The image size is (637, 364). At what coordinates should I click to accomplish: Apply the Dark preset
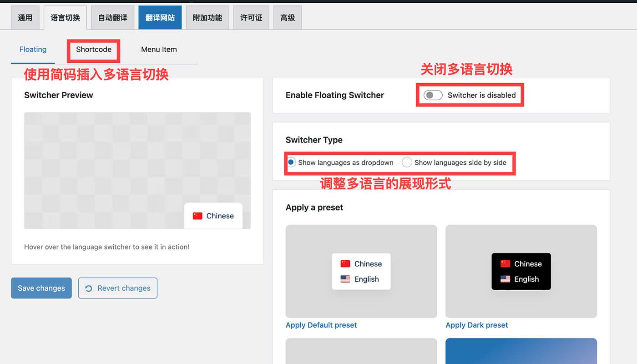tap(477, 325)
